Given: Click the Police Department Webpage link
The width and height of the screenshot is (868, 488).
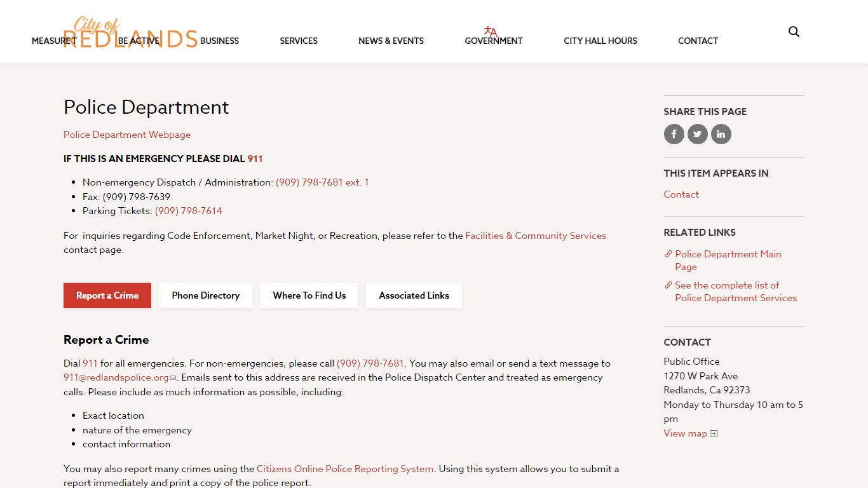Looking at the screenshot, I should click(127, 135).
